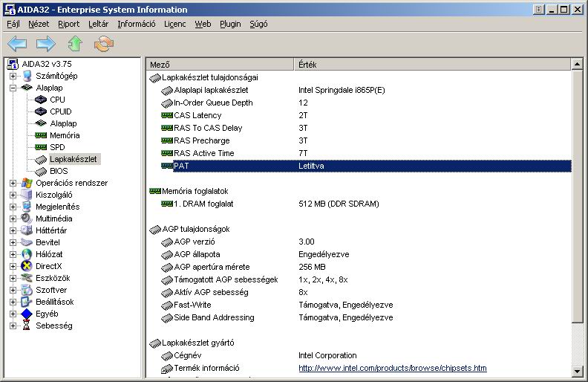Image resolution: width=588 pixels, height=382 pixels.
Task: Click the DirectX yellow X icon
Action: click(27, 266)
